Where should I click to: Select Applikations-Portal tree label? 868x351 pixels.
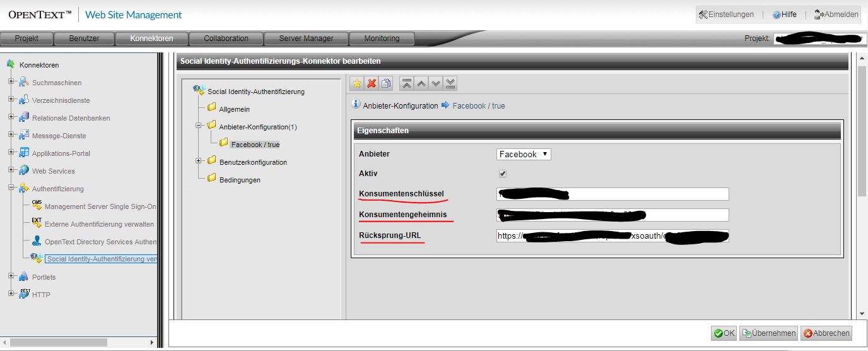(x=61, y=153)
